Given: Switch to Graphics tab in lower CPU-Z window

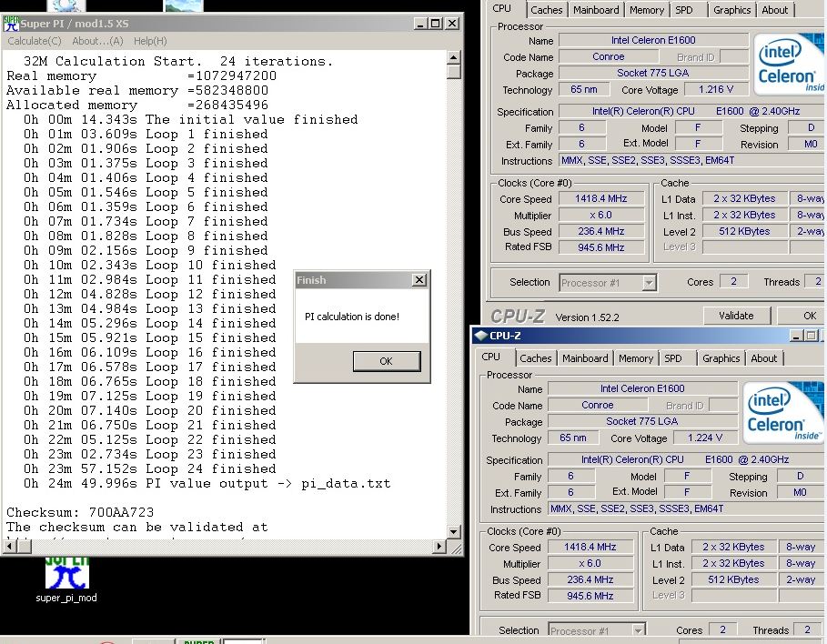Looking at the screenshot, I should click(721, 358).
